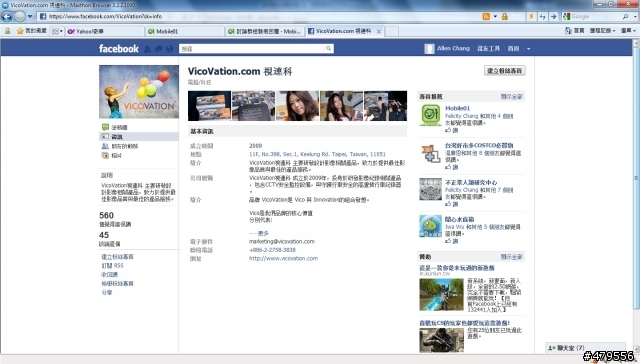This screenshot has width=640, height=364.
Task: Click the fish game page icon
Action: pos(430,226)
